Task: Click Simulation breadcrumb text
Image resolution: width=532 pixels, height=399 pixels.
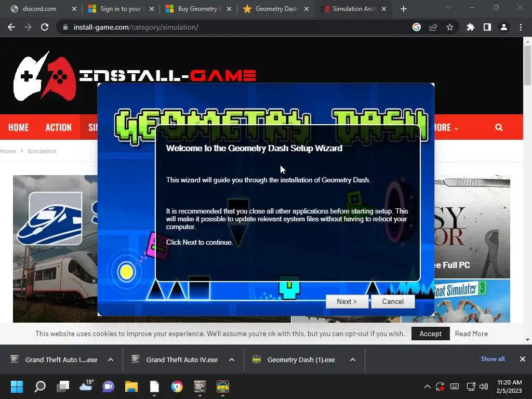Action: (x=42, y=151)
